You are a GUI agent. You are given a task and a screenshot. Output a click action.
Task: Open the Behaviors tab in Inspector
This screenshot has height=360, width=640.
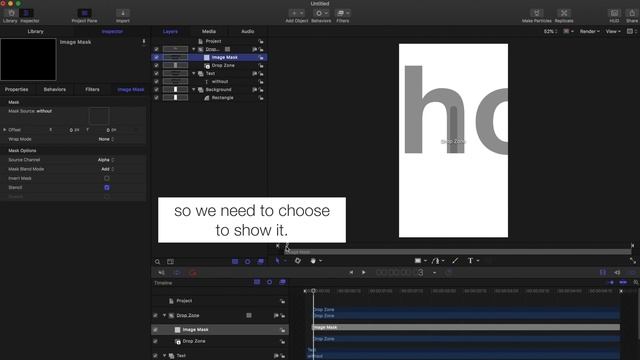pos(55,89)
